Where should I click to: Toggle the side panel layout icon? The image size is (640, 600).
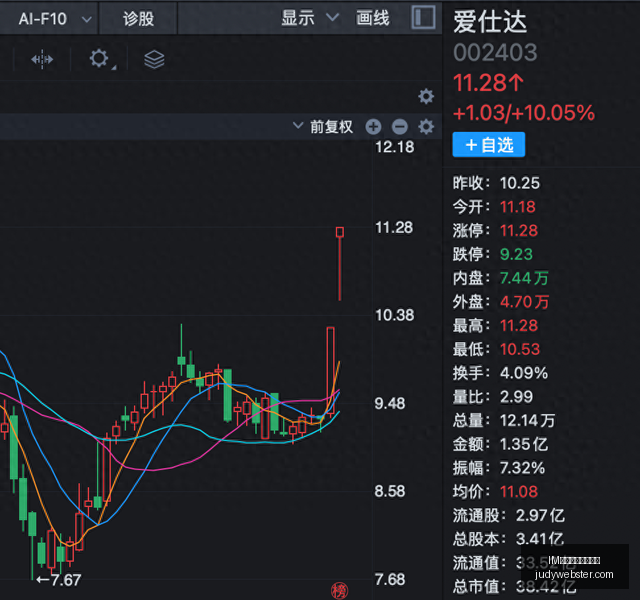[x=423, y=18]
